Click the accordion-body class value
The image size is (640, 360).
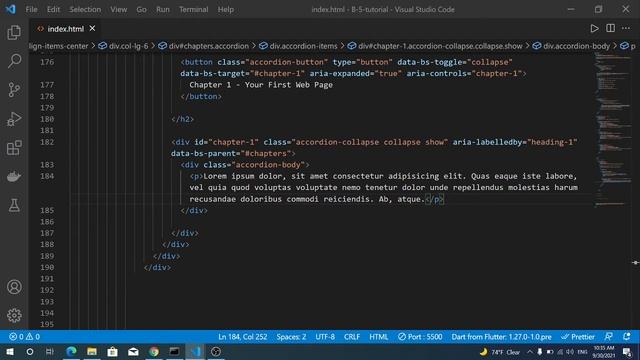(268, 165)
